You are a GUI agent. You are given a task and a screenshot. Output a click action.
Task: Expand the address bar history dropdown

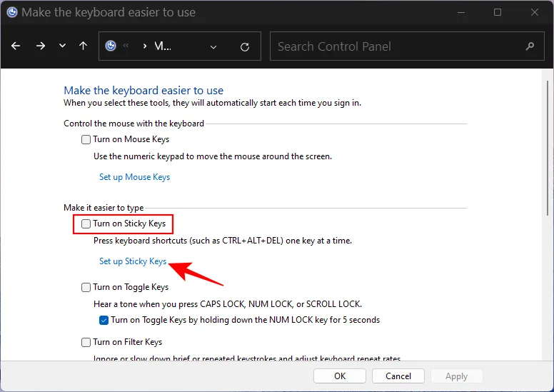213,47
